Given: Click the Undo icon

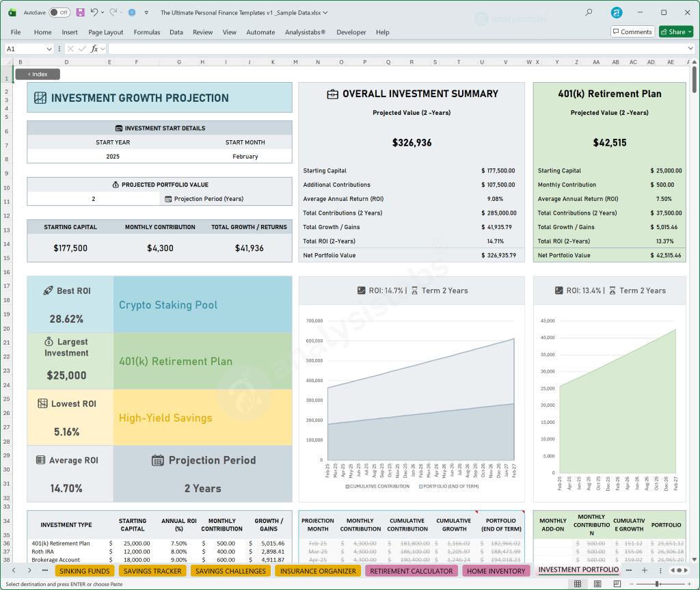Looking at the screenshot, I should pyautogui.click(x=95, y=12).
